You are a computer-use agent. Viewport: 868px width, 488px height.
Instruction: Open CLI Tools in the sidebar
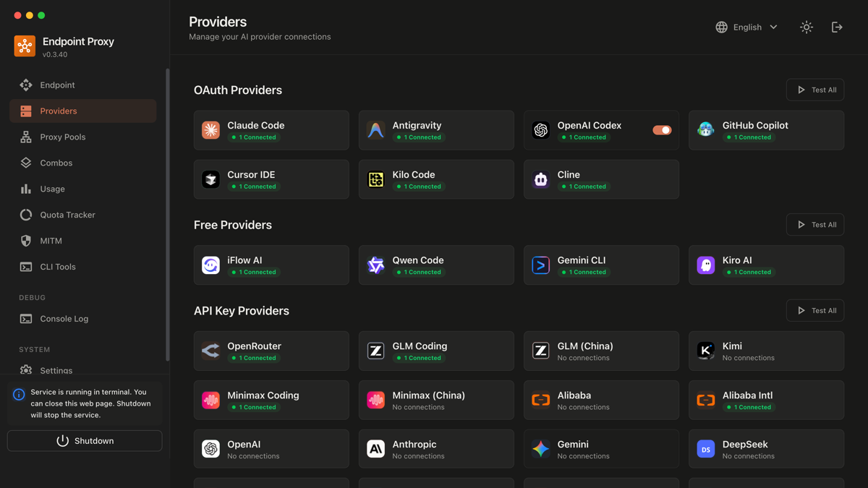83,267
